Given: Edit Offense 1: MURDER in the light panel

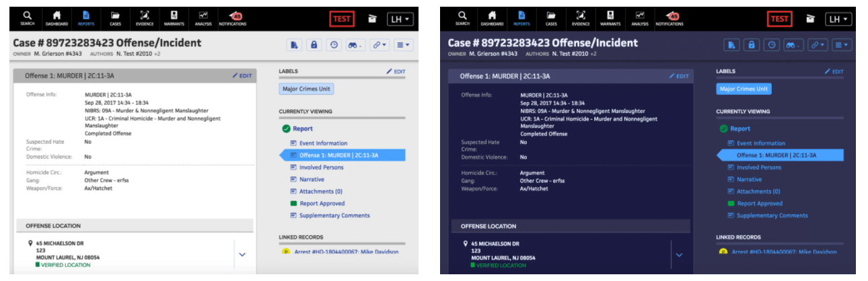Looking at the screenshot, I should 242,76.
